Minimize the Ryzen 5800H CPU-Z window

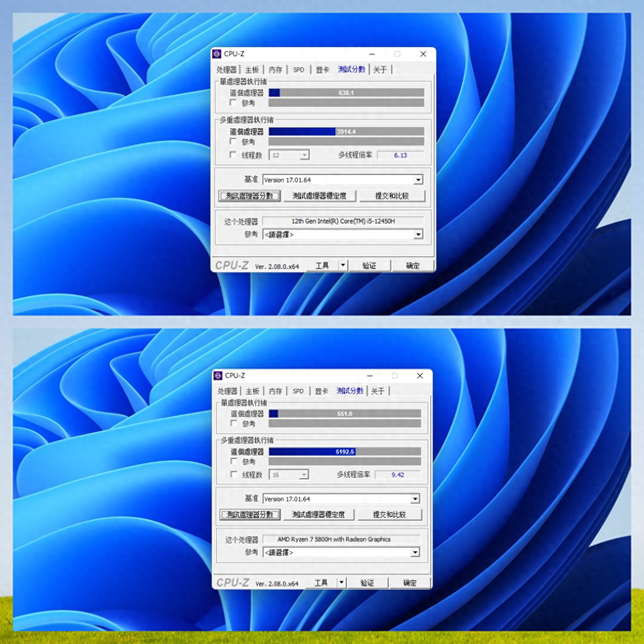pyautogui.click(x=369, y=376)
